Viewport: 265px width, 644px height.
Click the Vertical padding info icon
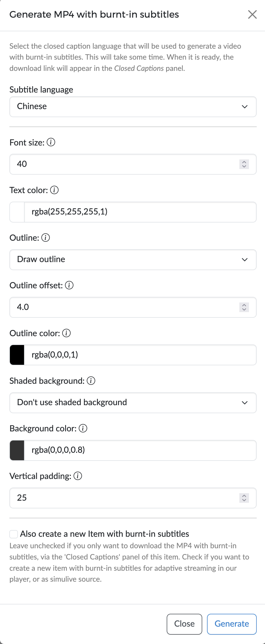pyautogui.click(x=78, y=476)
